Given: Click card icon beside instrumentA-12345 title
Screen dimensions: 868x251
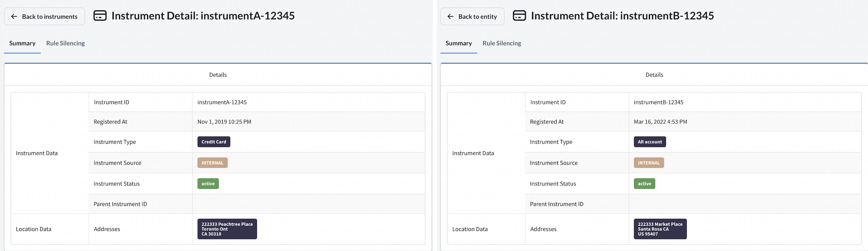Looking at the screenshot, I should (x=100, y=16).
